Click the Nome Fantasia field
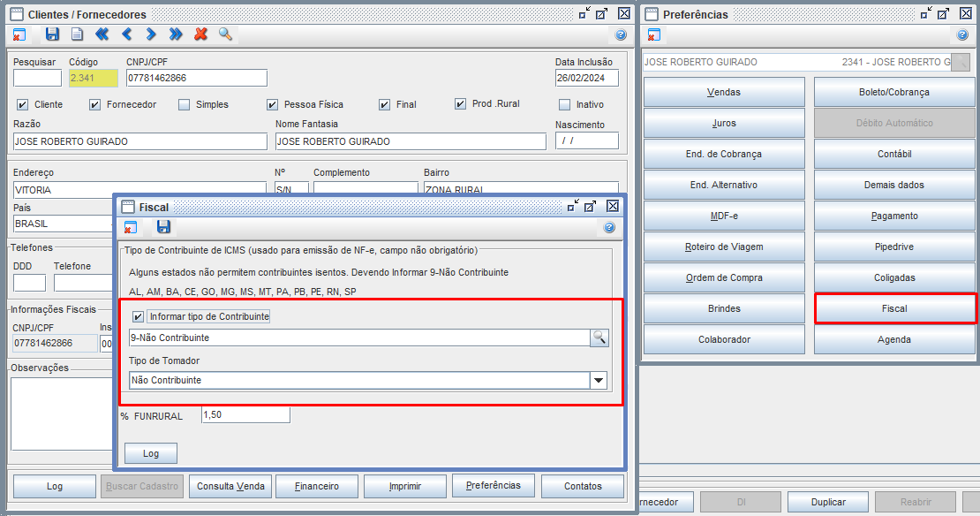This screenshot has height=516, width=980. (x=411, y=141)
